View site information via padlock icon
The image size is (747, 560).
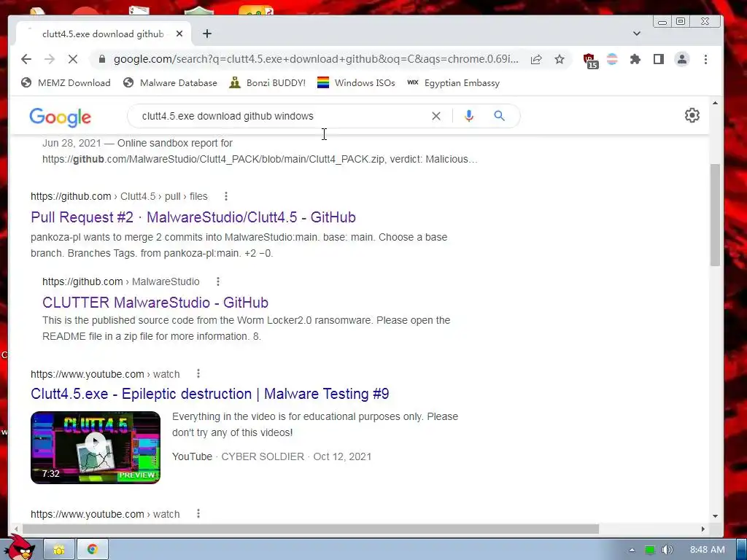tap(101, 59)
